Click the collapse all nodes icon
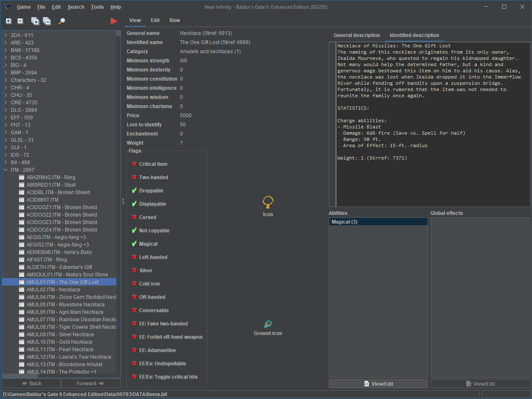This screenshot has width=532, height=399. coord(47,21)
